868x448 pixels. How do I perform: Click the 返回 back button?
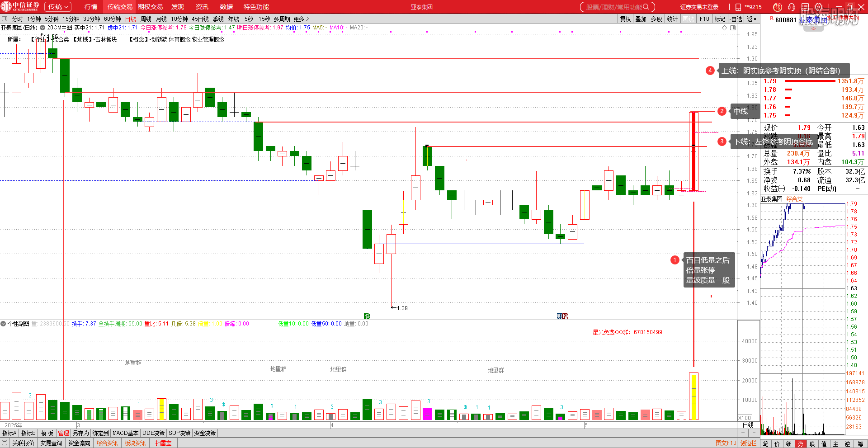752,19
